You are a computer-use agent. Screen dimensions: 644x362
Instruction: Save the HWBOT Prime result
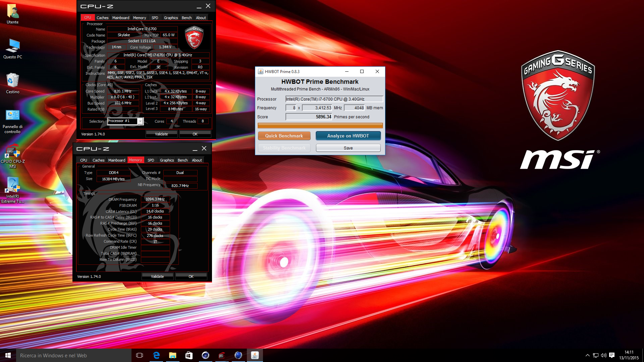coord(348,148)
